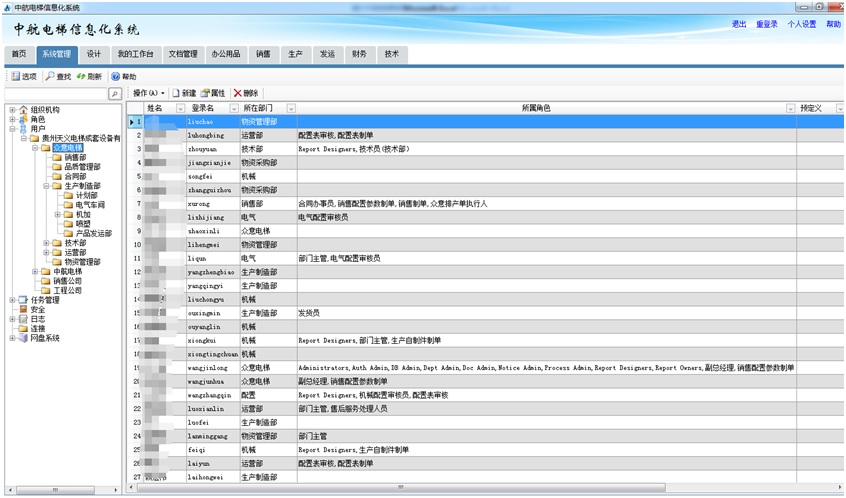Switch to the 财务 tab

click(358, 54)
